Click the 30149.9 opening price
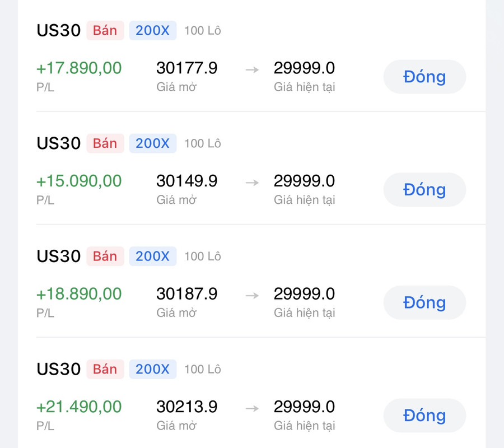The width and height of the screenshot is (504, 448). [x=187, y=181]
